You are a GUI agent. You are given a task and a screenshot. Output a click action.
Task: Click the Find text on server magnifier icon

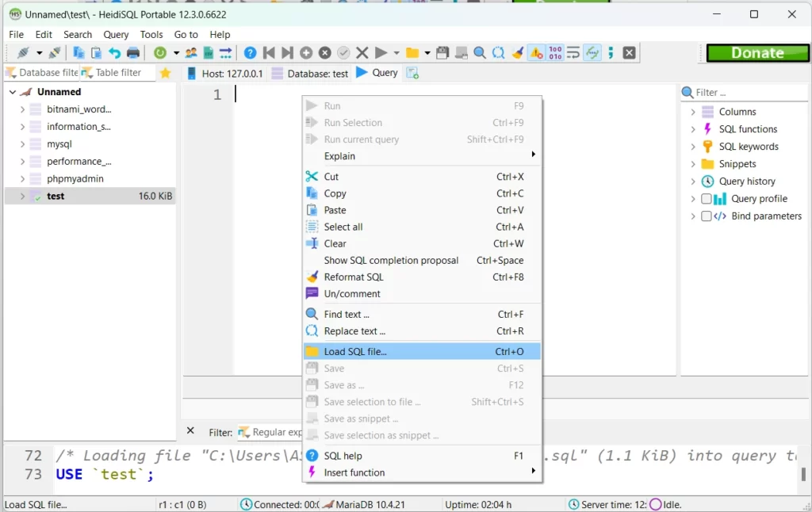479,52
